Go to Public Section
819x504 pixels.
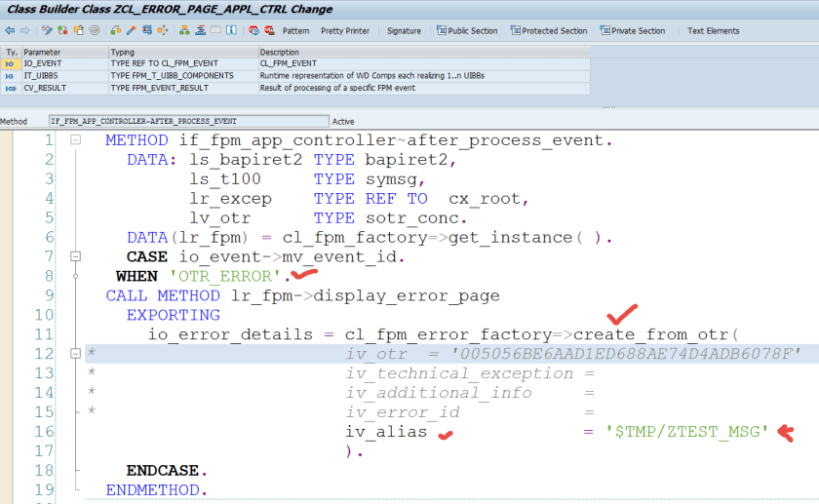coord(466,30)
